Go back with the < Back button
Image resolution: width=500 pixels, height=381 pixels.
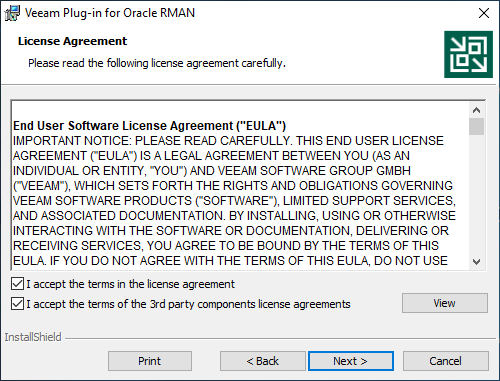click(262, 361)
